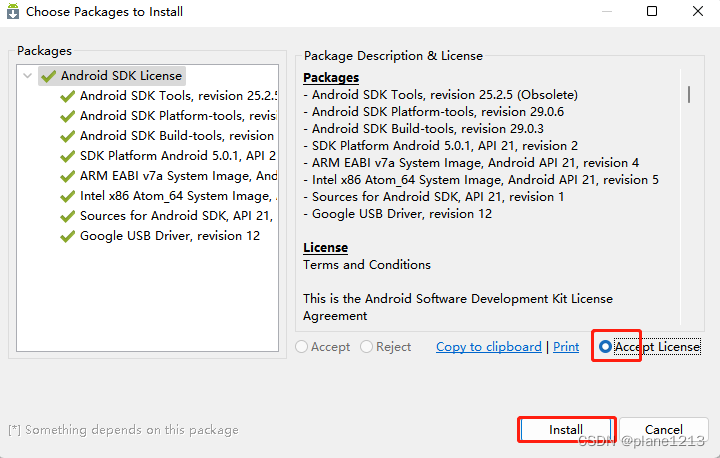Click the Packages heading in description pane
Viewport: 720px width, 458px height.
(331, 78)
